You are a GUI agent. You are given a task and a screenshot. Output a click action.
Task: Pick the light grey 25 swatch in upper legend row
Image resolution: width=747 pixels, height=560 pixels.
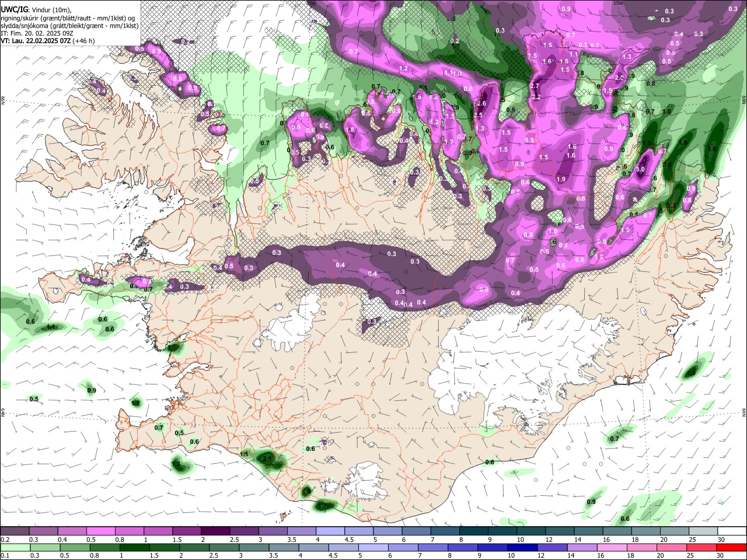click(703, 531)
